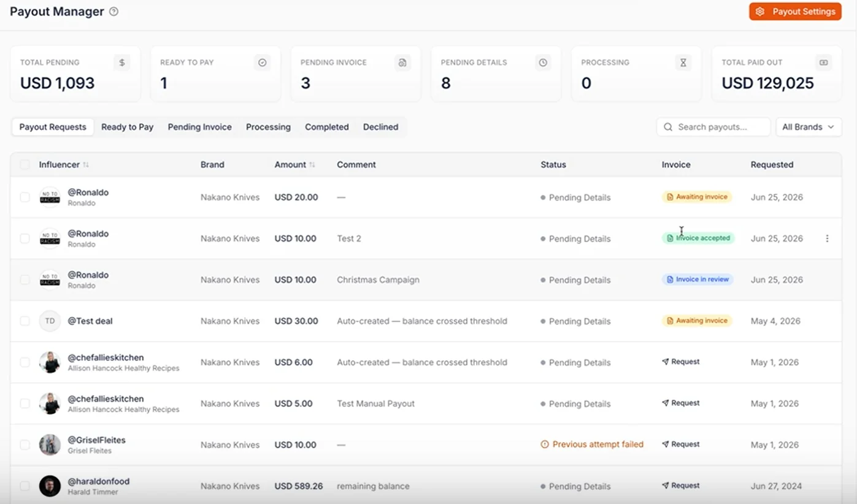The width and height of the screenshot is (857, 504).
Task: Click the Jun 27, 2024 requested date
Action: 776,486
